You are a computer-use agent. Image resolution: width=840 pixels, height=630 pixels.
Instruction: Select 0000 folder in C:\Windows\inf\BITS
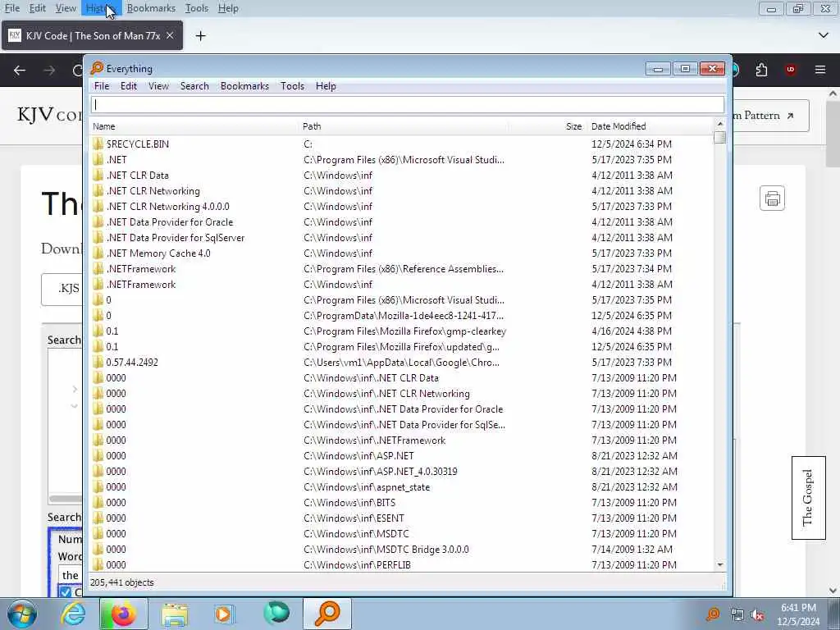click(x=402, y=503)
